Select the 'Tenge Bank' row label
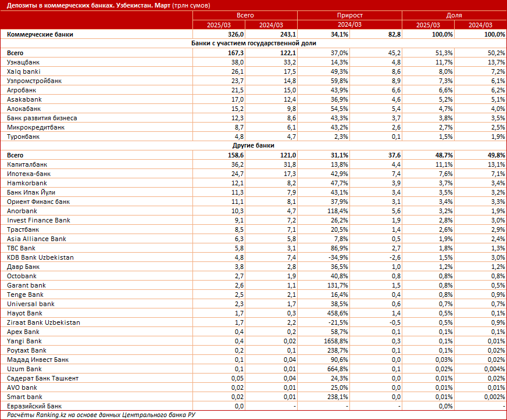The image size is (507, 420). coord(25,295)
